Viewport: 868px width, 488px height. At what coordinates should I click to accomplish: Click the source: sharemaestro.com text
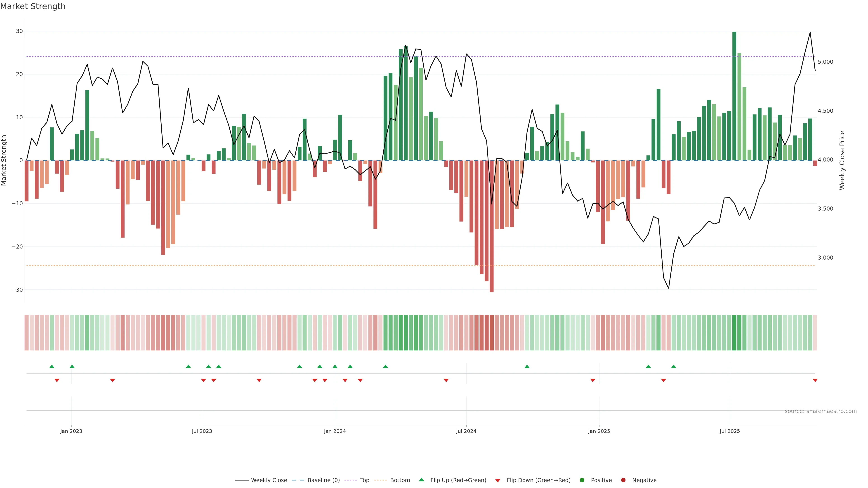[821, 411]
